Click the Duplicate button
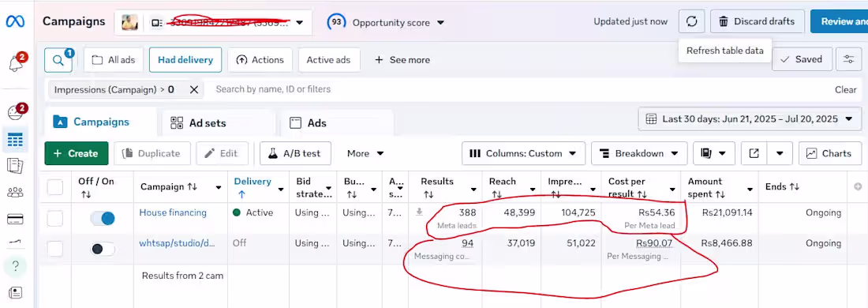868x308 pixels. (152, 153)
